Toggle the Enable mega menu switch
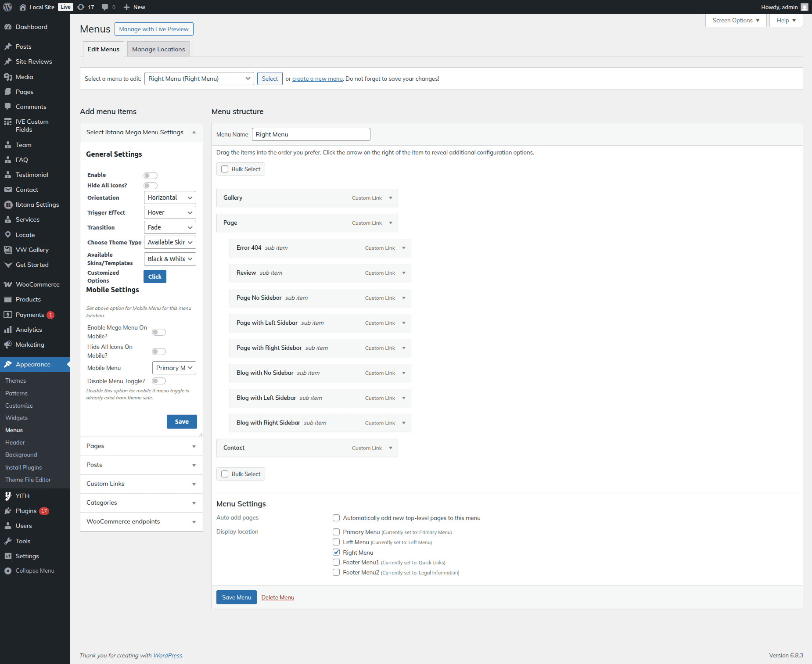 tap(150, 176)
